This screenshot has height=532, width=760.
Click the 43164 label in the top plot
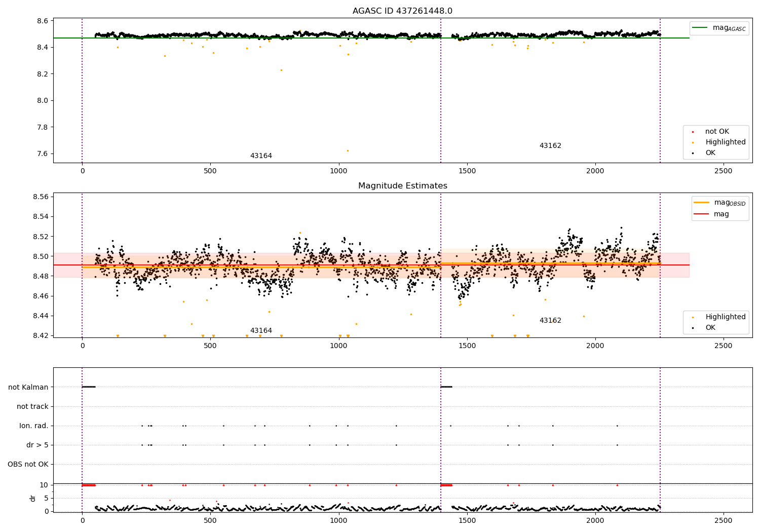point(261,156)
